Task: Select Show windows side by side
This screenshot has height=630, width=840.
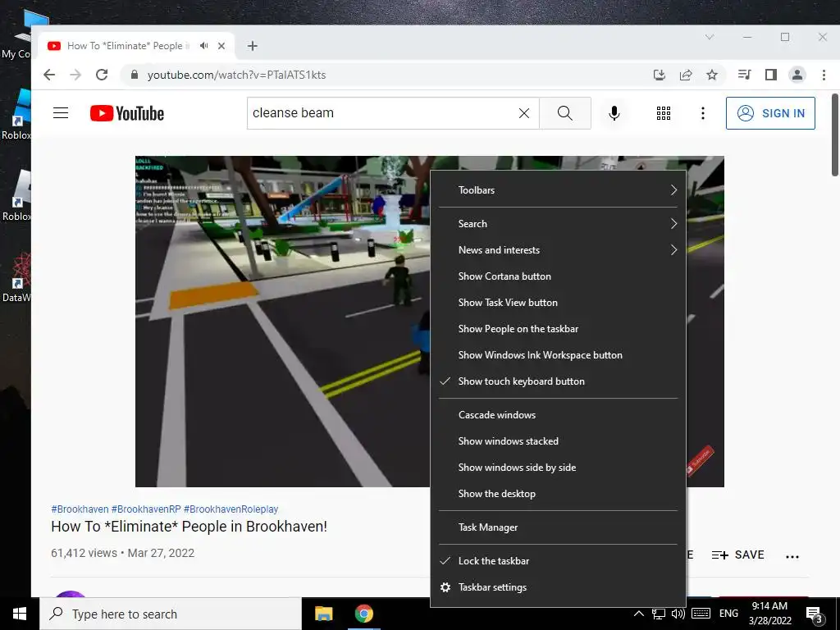Action: tap(558, 468)
